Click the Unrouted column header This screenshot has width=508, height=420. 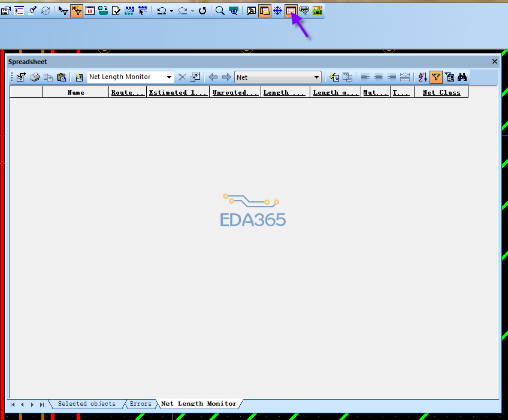point(235,92)
